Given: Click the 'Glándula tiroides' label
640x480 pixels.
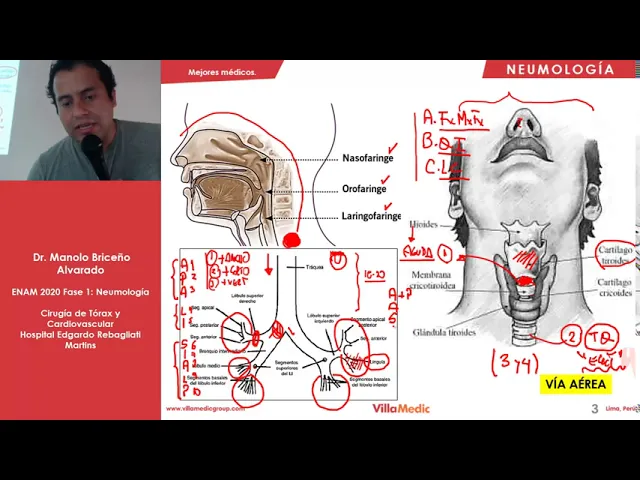Looking at the screenshot, I should point(444,332).
